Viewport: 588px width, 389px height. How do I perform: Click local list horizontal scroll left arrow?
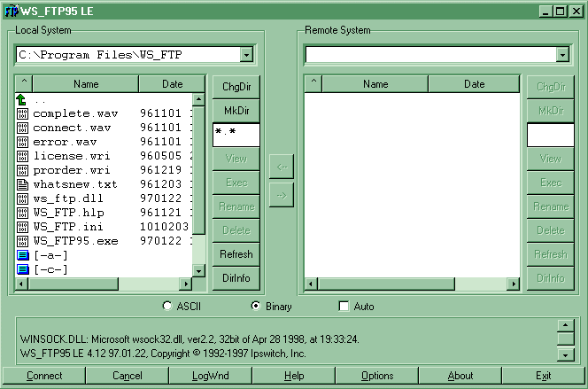tap(21, 284)
